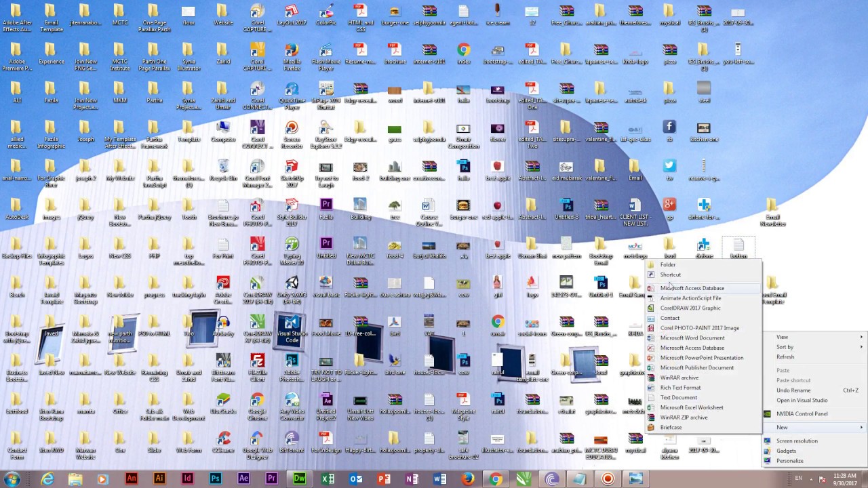Select the Typing Master 10 icon

[292, 251]
